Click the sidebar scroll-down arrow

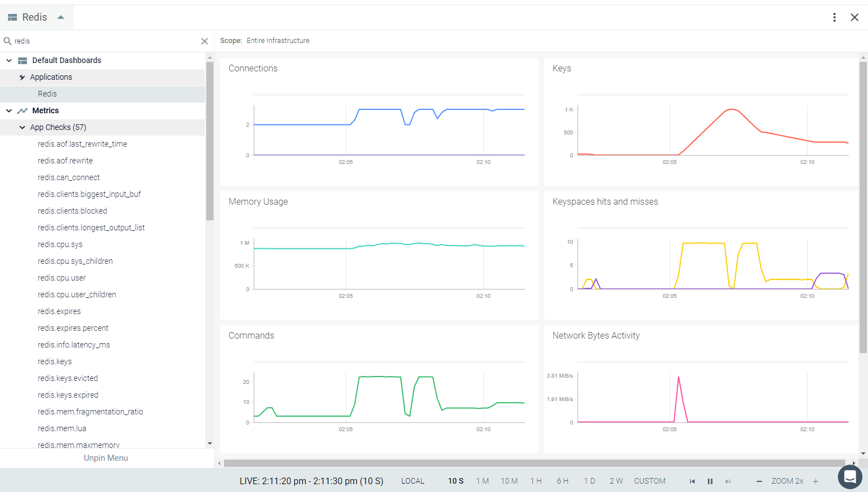[x=210, y=443]
